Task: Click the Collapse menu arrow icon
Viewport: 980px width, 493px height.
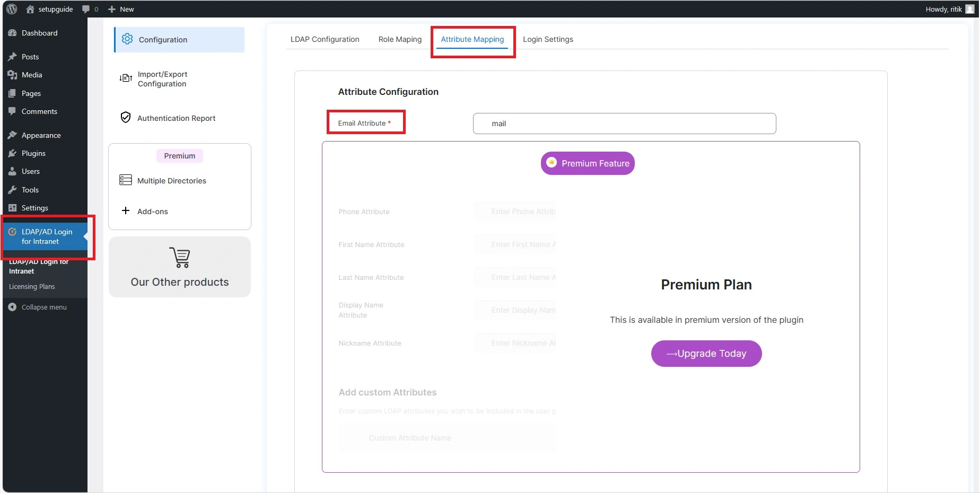Action: click(13, 307)
